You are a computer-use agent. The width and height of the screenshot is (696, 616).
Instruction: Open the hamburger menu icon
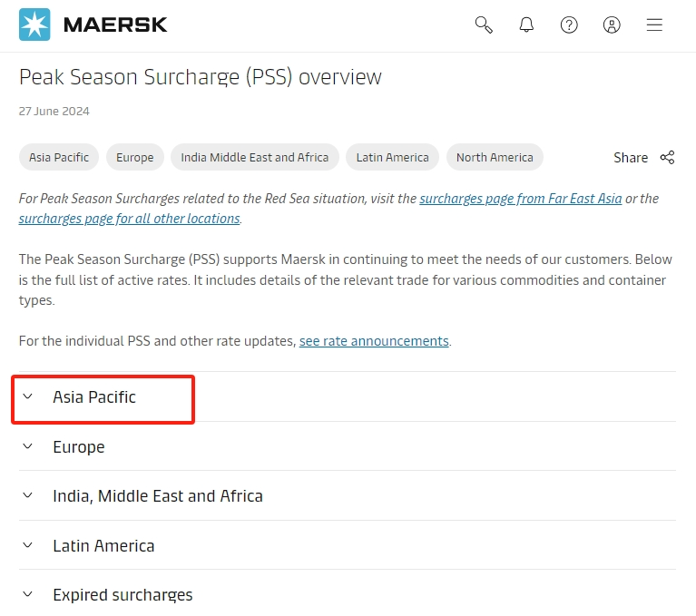coord(654,24)
